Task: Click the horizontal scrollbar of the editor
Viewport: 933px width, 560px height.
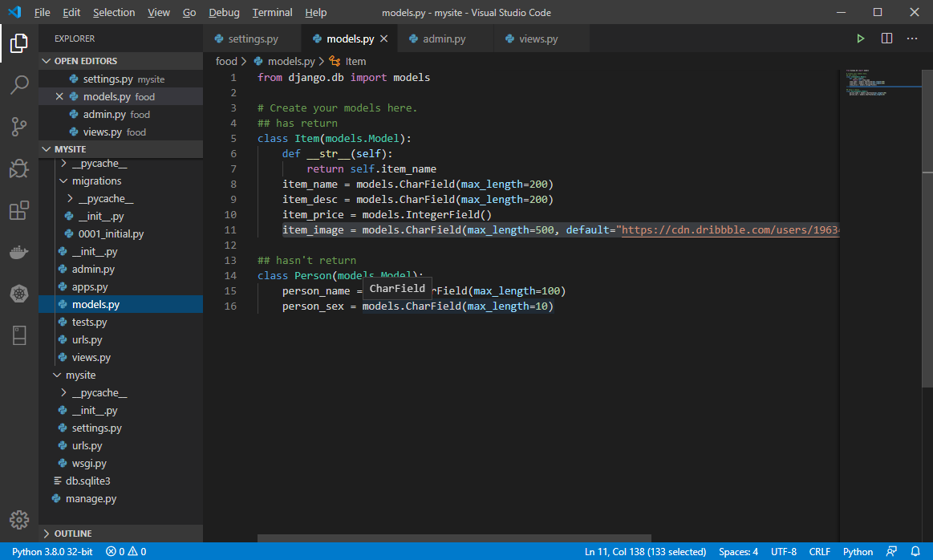Action: tap(454, 538)
